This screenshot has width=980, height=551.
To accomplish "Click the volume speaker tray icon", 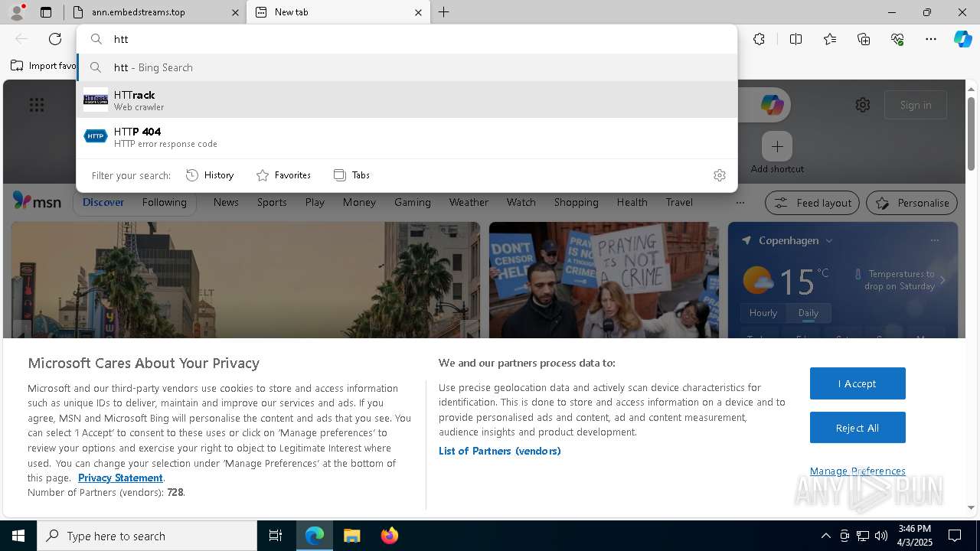I will pos(880,536).
